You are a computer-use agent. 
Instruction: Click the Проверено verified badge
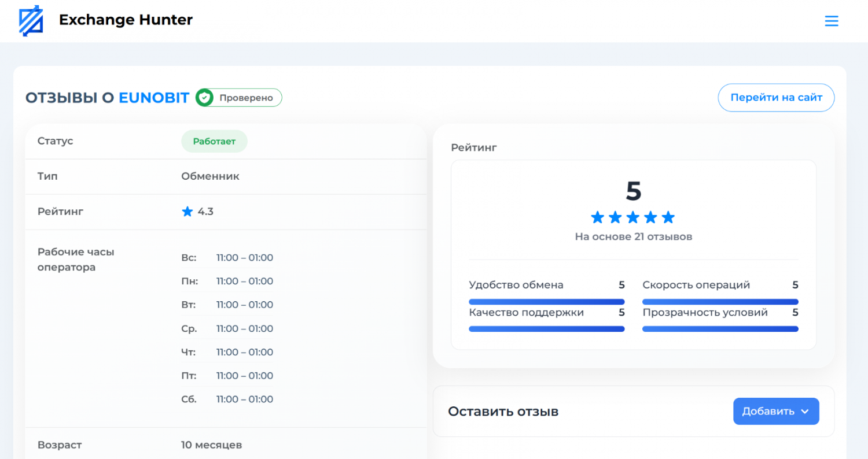click(x=238, y=98)
